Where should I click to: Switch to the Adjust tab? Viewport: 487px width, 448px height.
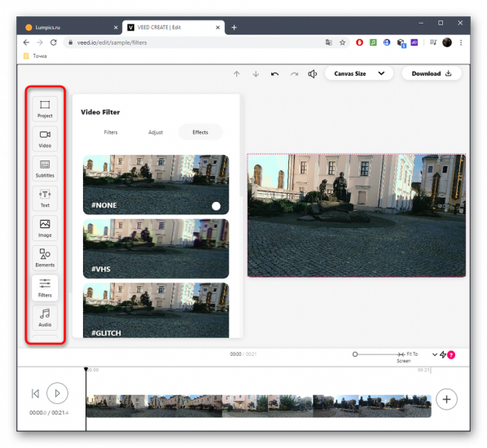(156, 132)
